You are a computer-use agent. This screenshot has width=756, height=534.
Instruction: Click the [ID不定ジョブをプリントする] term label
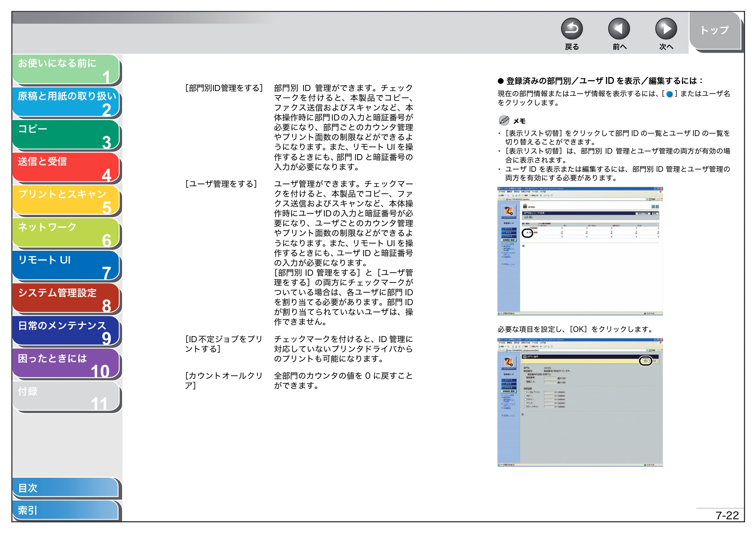(224, 344)
